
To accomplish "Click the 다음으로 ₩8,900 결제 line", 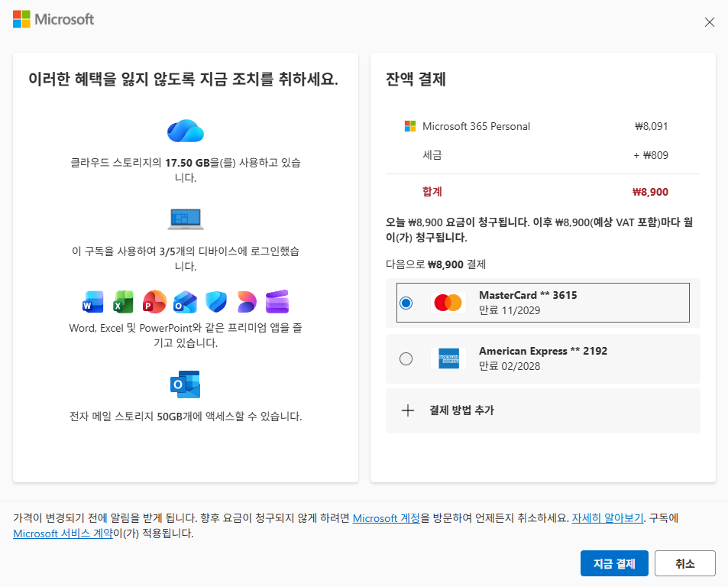I will 435,264.
